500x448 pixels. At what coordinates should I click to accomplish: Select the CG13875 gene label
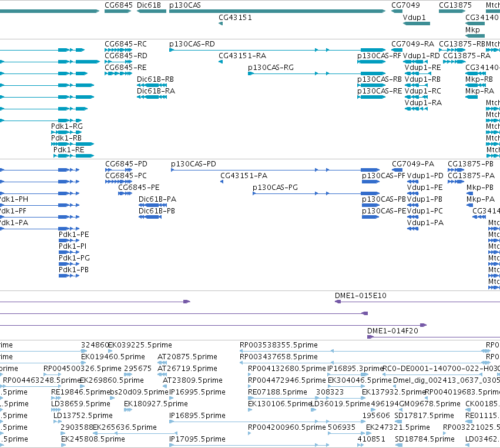pyautogui.click(x=455, y=5)
